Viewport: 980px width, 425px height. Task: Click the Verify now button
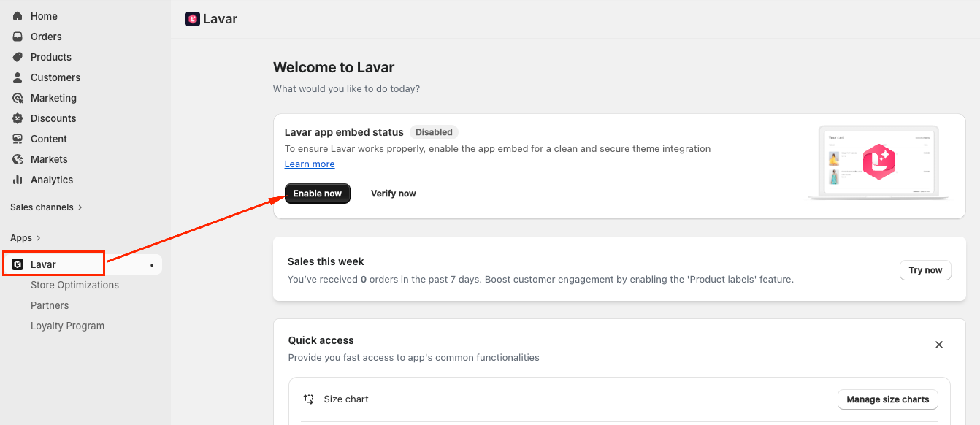coord(394,194)
